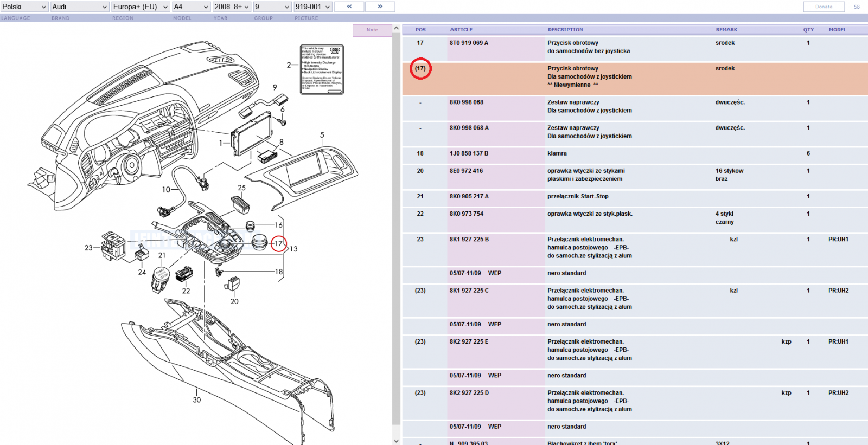Go to previous picture with « button
The width and height of the screenshot is (868, 445).
(349, 7)
